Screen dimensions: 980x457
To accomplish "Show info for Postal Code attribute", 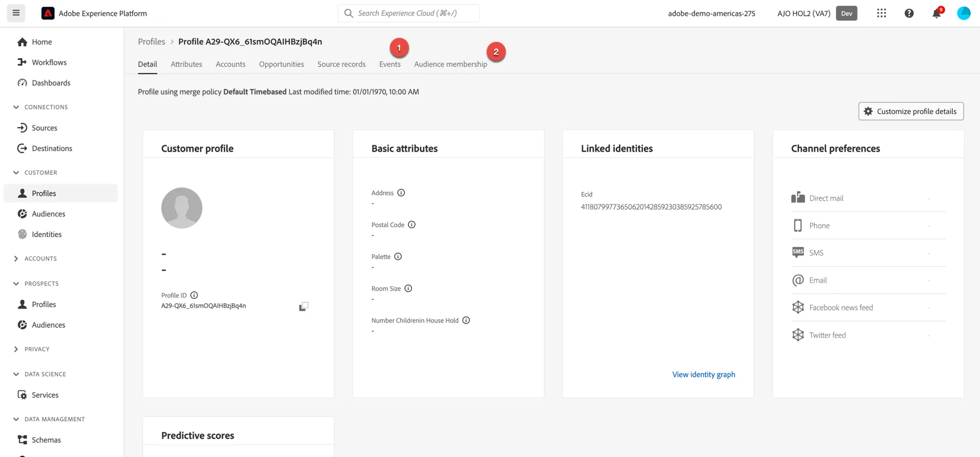I will coord(412,225).
